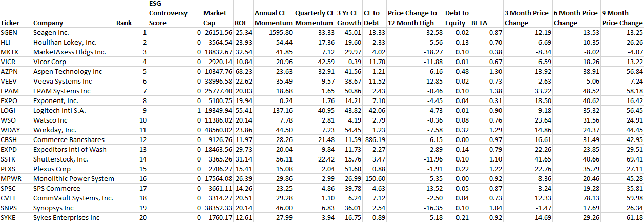
Task: Click Workday's market cap value 48560.02
Action: [218, 130]
